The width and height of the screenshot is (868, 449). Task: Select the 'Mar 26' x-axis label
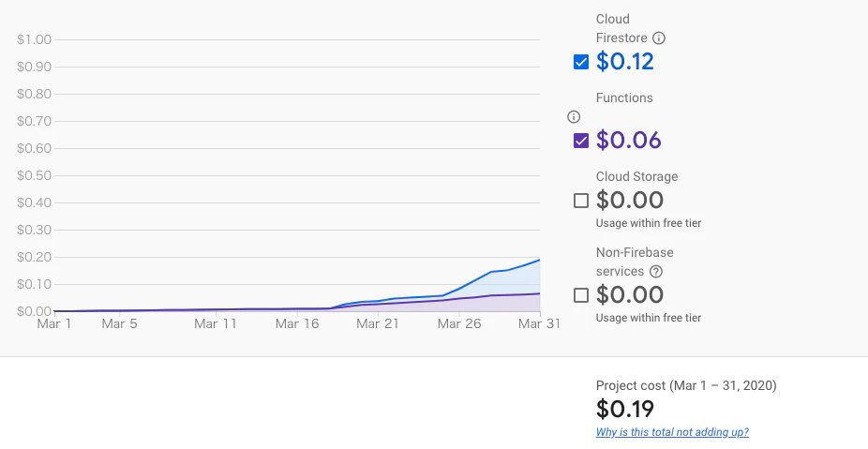[459, 324]
